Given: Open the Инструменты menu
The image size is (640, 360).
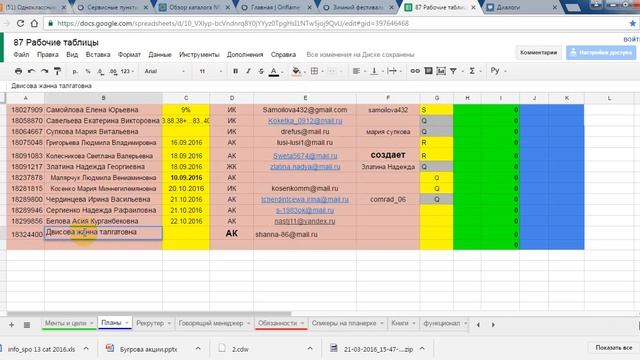Looking at the screenshot, I should point(199,54).
